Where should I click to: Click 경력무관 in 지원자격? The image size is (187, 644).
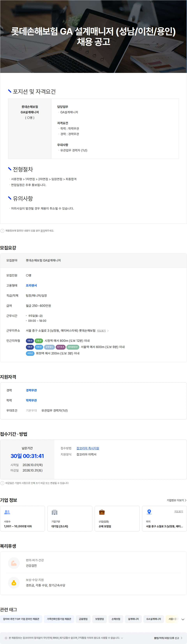click(31, 390)
